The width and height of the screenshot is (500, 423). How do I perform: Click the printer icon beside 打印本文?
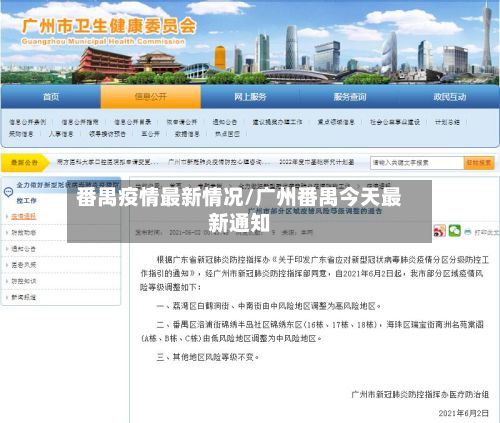(468, 232)
